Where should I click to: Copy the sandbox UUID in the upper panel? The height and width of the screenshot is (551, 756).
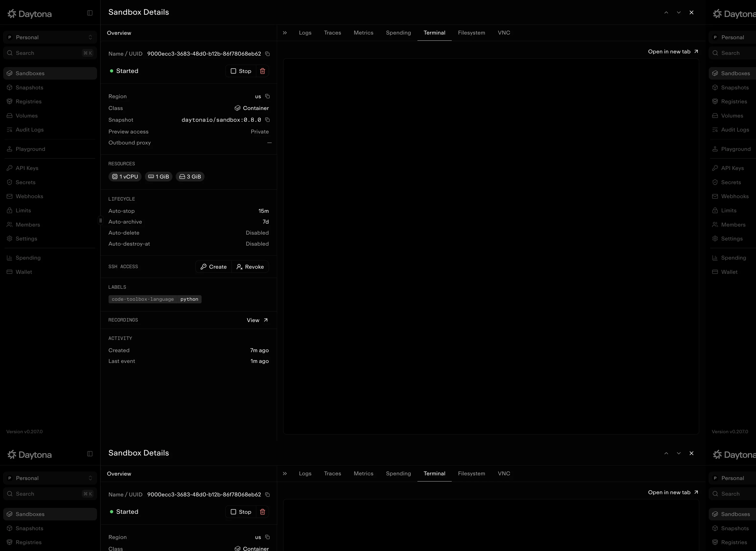pos(267,54)
